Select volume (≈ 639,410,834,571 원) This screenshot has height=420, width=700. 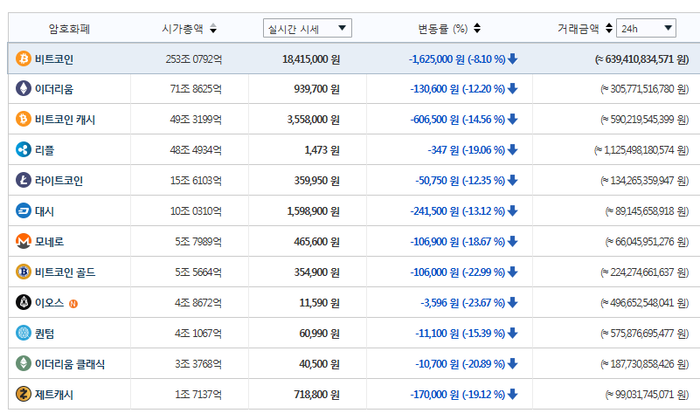pyautogui.click(x=642, y=59)
